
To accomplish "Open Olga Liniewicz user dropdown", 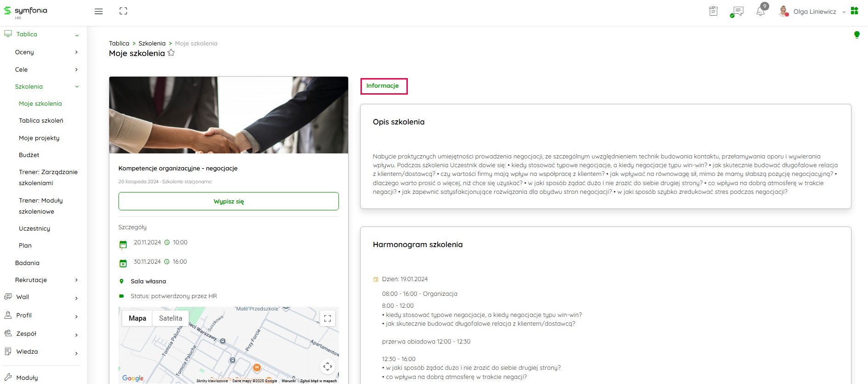I will [814, 11].
